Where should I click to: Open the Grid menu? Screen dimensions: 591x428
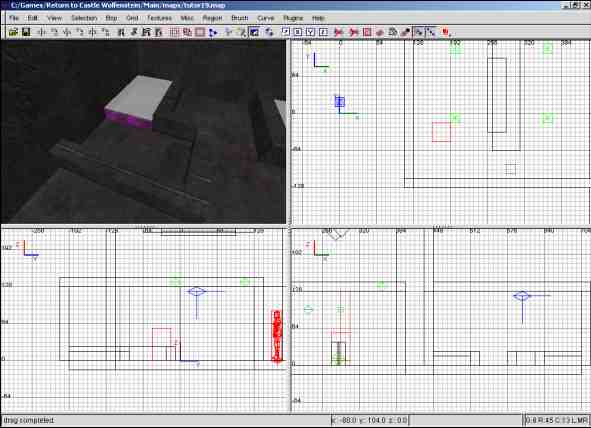pos(132,18)
